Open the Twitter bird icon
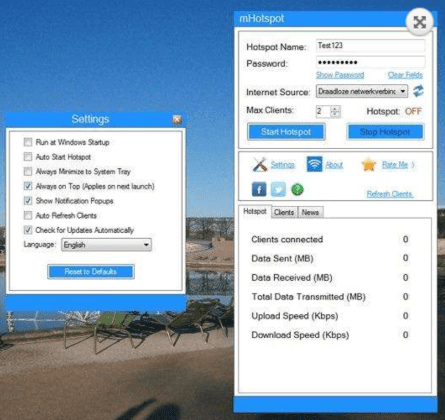The height and width of the screenshot is (420, 445). click(278, 189)
